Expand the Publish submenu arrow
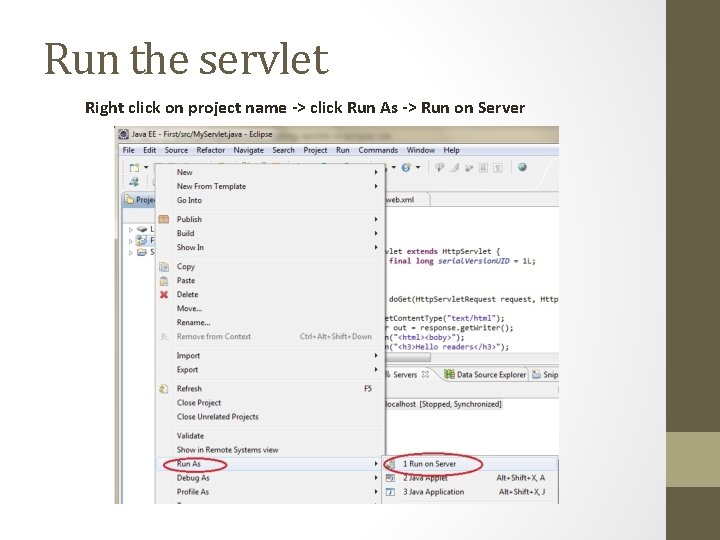720x540 pixels. tap(376, 219)
